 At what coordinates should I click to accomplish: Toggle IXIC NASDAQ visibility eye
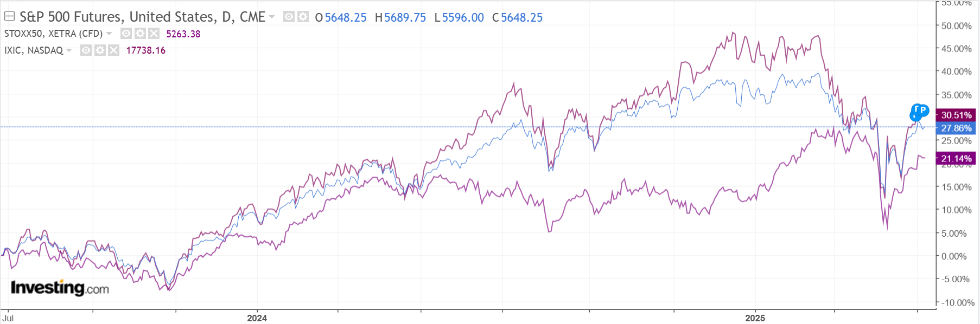86,50
